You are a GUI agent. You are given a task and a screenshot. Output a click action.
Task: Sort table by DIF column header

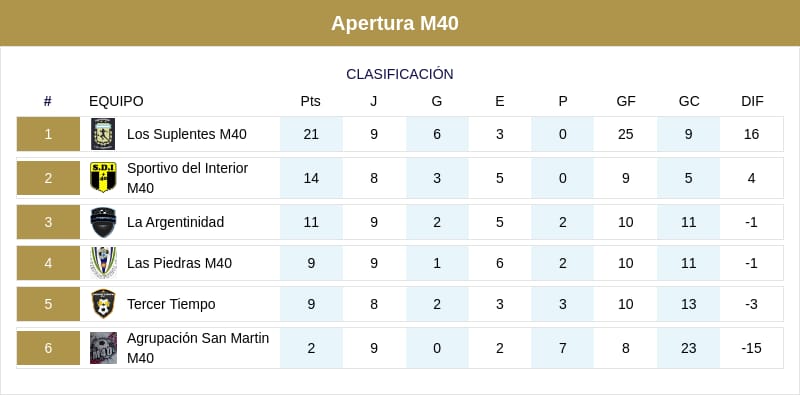coord(752,101)
